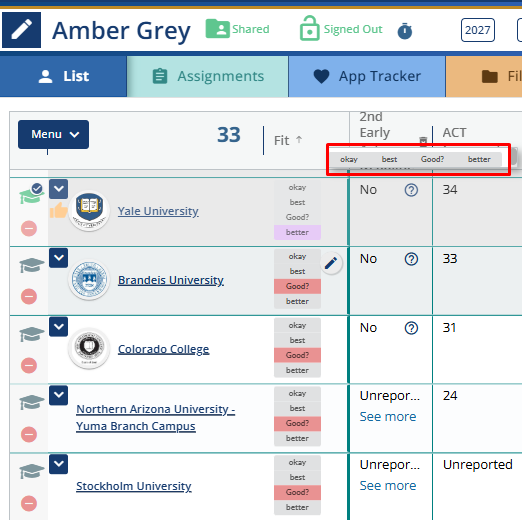Set Yale University fit to okay
Viewport: 522px width, 520px height.
pos(297,187)
